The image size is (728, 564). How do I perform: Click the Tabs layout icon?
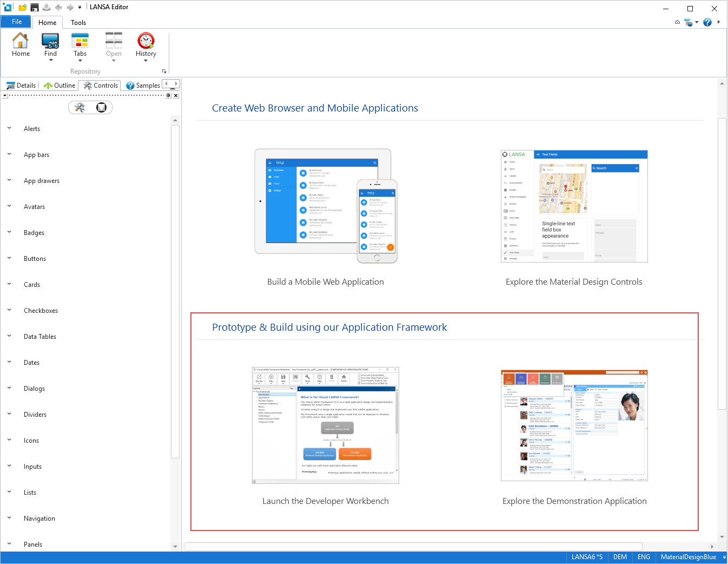pyautogui.click(x=80, y=41)
